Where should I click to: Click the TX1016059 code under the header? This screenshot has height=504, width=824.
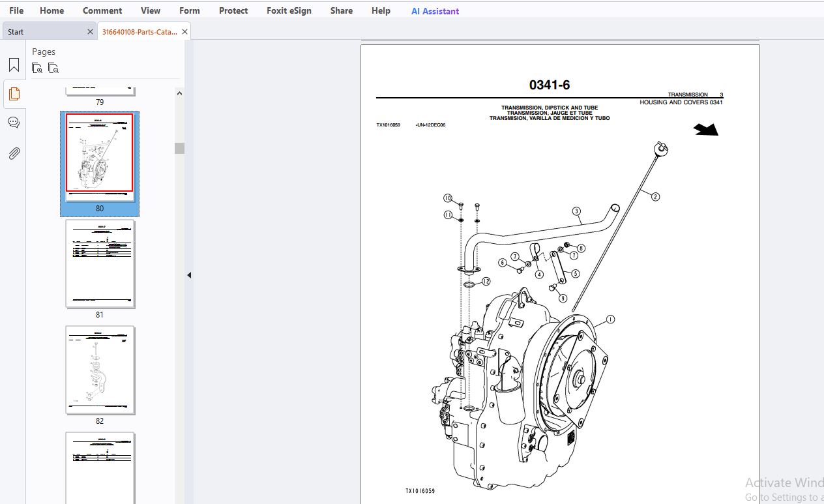coord(389,125)
